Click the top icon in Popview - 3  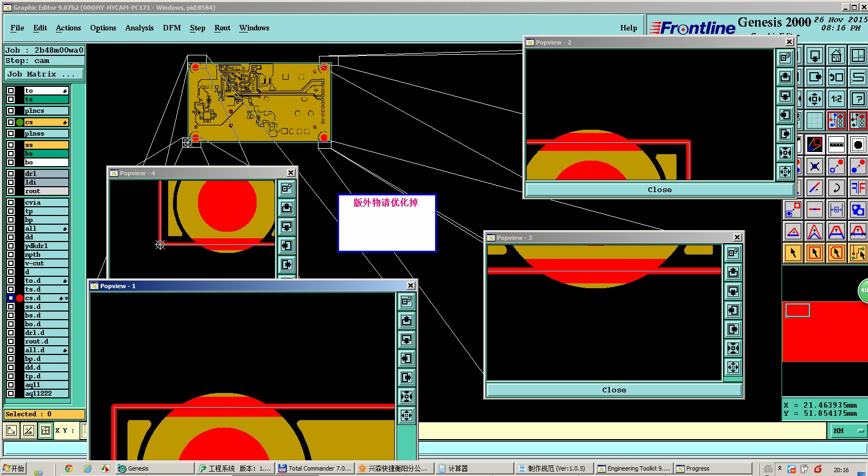point(733,253)
